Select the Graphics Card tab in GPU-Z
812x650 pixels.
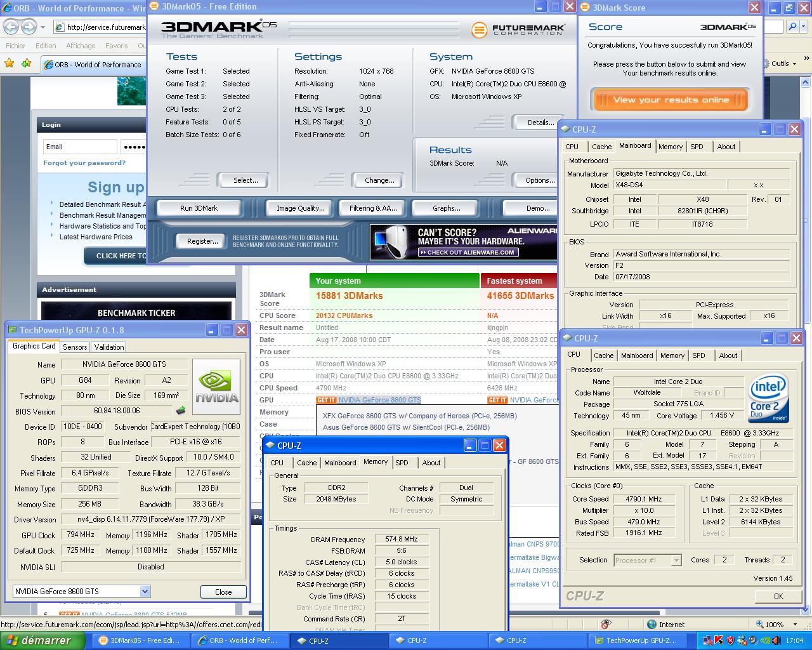(34, 346)
